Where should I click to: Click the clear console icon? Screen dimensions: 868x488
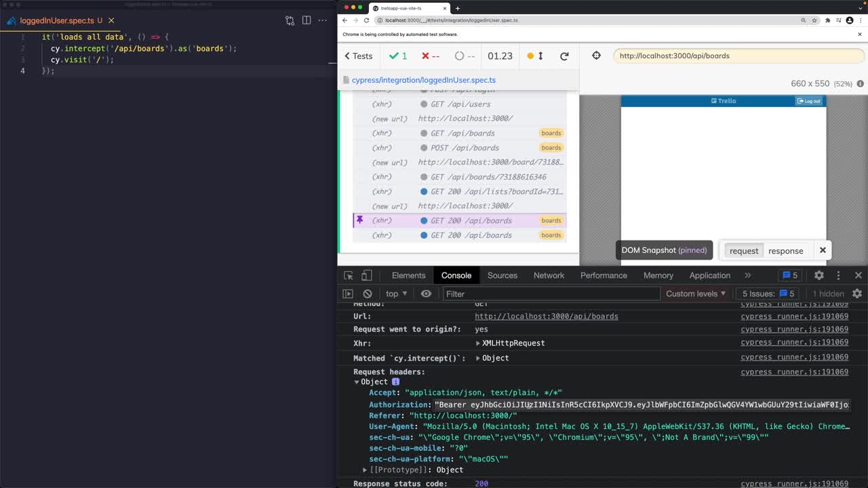[368, 293]
